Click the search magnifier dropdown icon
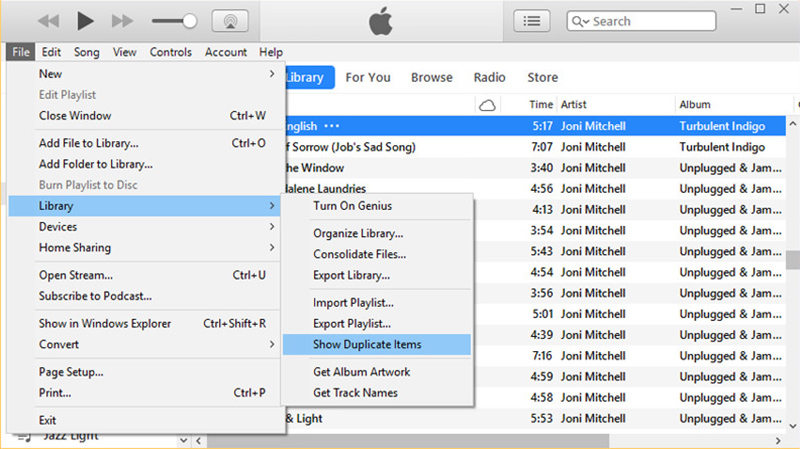Viewport: 800px width, 449px height. [580, 21]
